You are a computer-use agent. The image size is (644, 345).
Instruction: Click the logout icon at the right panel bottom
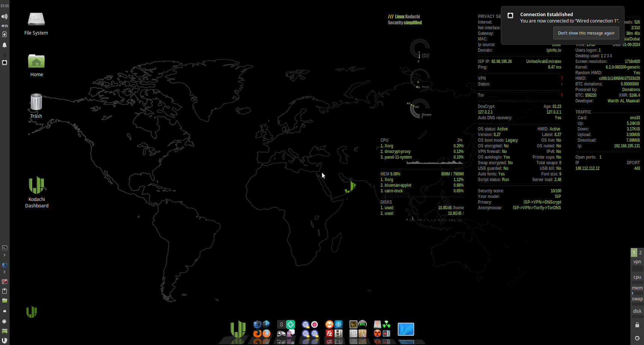tap(637, 338)
